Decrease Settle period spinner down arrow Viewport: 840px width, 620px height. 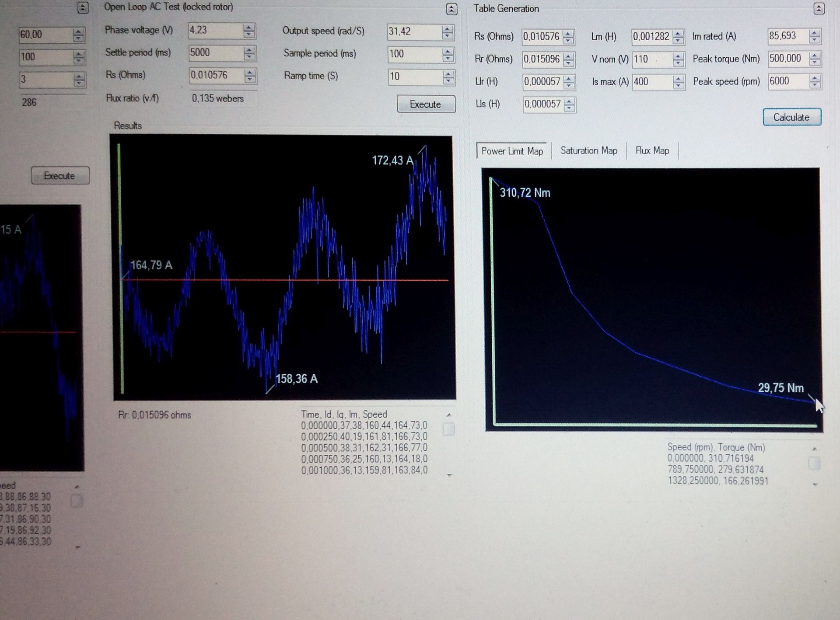pos(249,57)
